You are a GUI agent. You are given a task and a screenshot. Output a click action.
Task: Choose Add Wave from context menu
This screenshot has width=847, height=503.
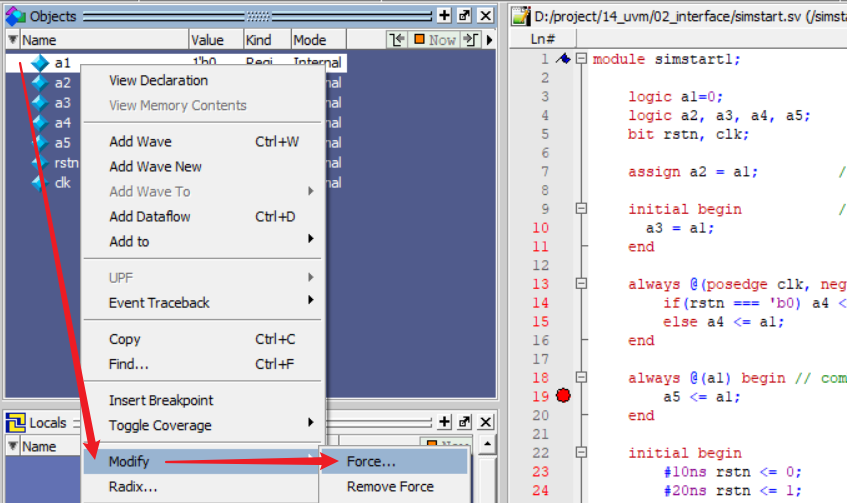click(202, 142)
